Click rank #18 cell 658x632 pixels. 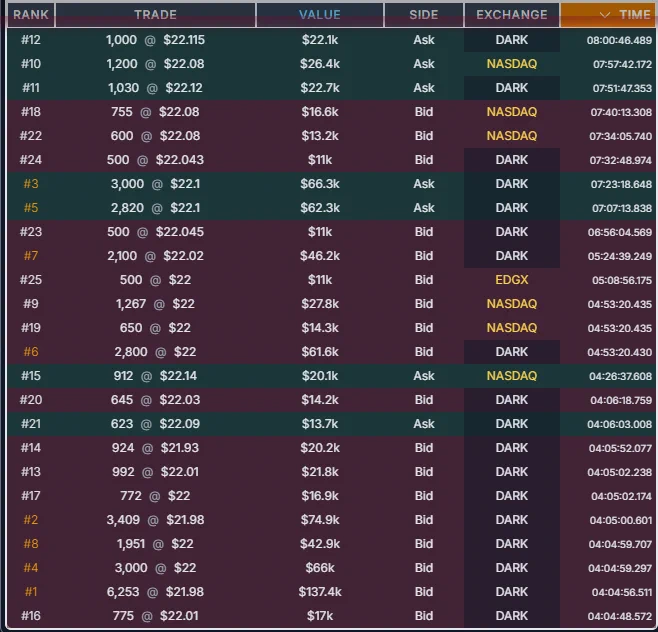point(31,112)
